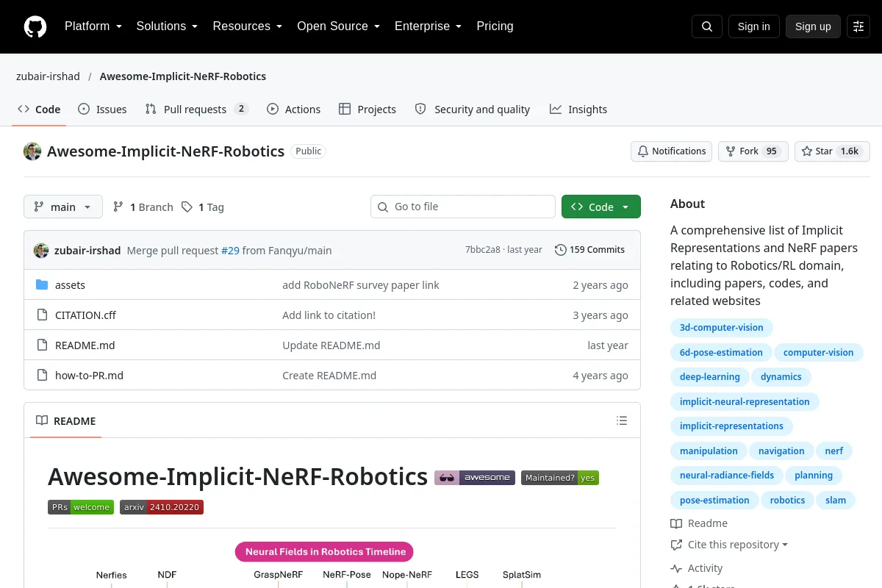Open pull request #29 link

[230, 251]
